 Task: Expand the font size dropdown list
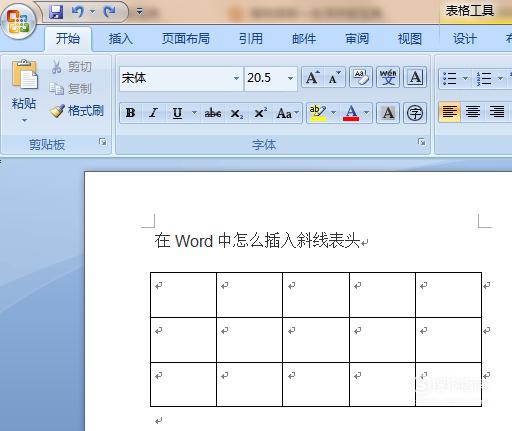(x=290, y=78)
